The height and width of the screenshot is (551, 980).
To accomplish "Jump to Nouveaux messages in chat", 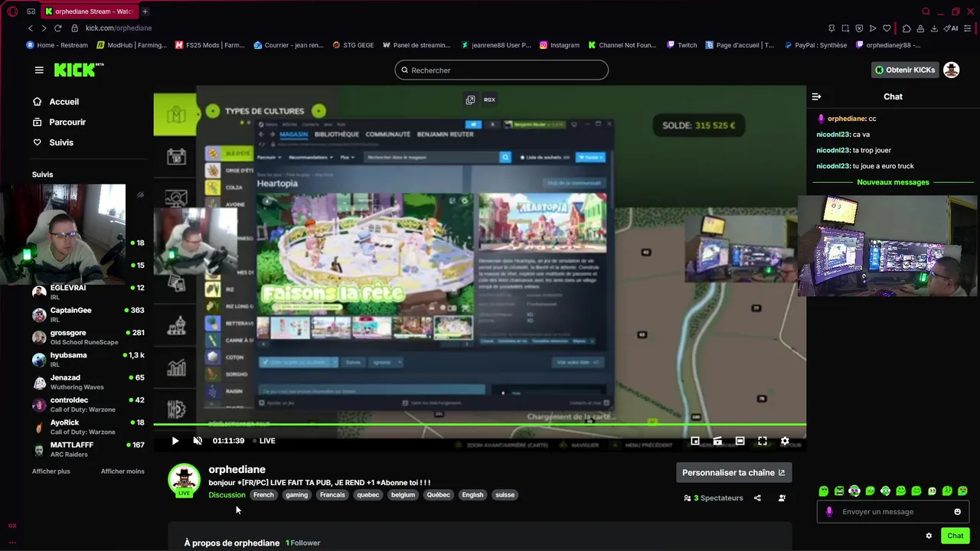I will coord(893,182).
